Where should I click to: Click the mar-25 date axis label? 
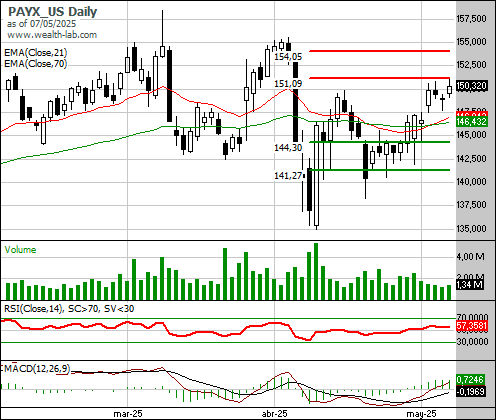point(128,414)
